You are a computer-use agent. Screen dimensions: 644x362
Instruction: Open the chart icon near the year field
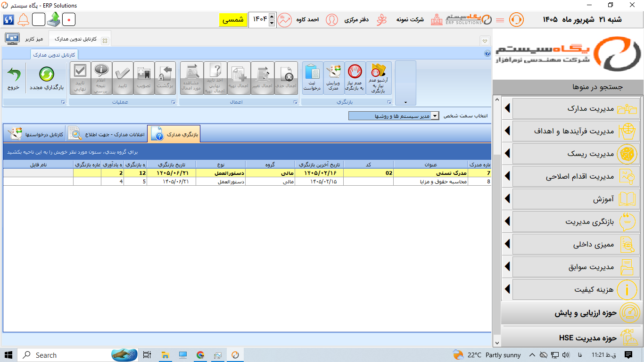point(284,20)
